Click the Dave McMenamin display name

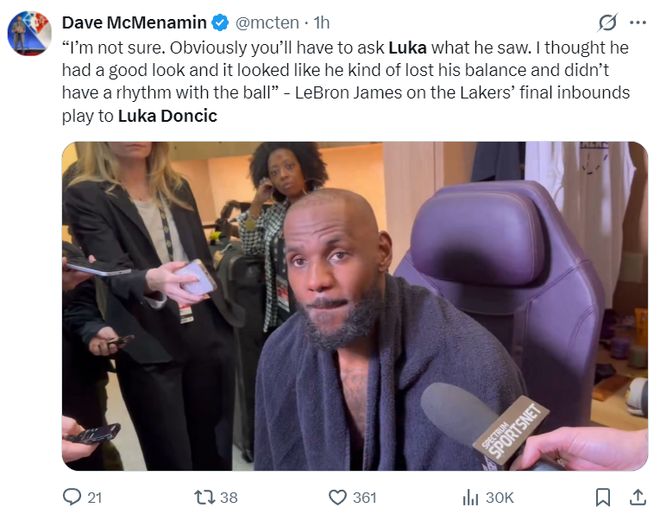click(x=134, y=22)
